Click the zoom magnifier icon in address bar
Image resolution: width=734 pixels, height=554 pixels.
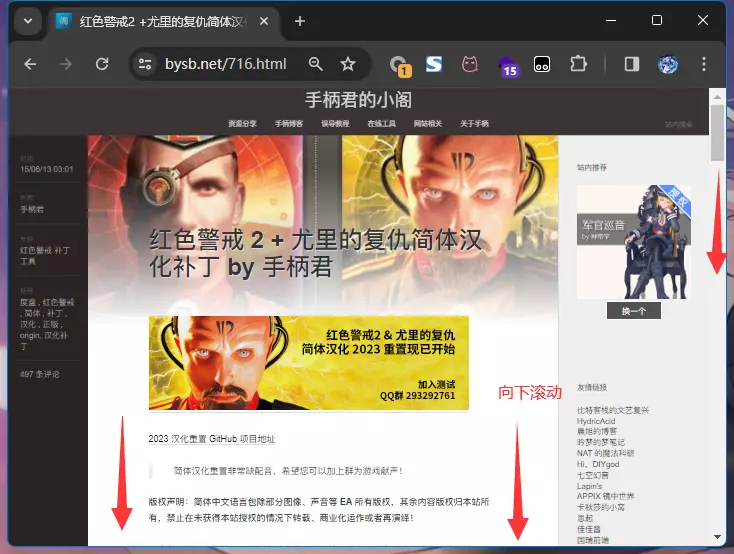316,64
